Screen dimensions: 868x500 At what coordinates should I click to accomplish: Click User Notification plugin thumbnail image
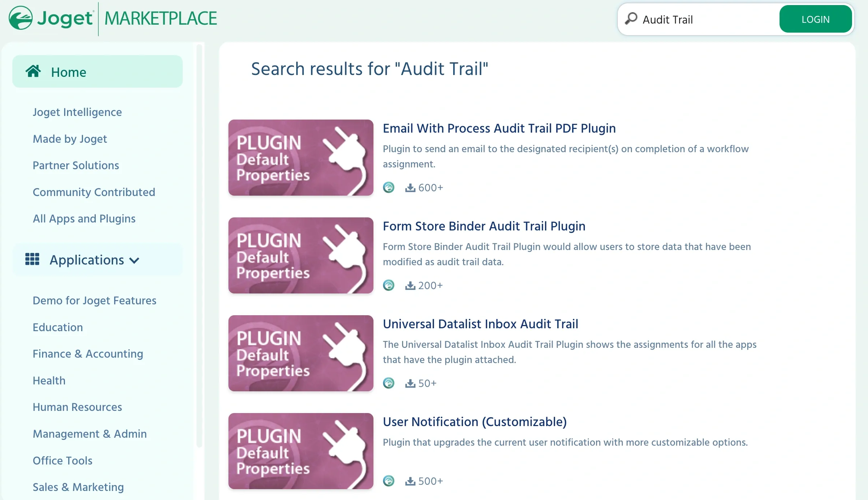point(301,451)
